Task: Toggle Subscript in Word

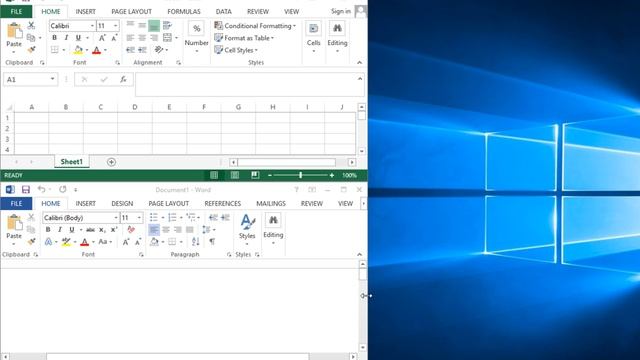Action: [102, 230]
